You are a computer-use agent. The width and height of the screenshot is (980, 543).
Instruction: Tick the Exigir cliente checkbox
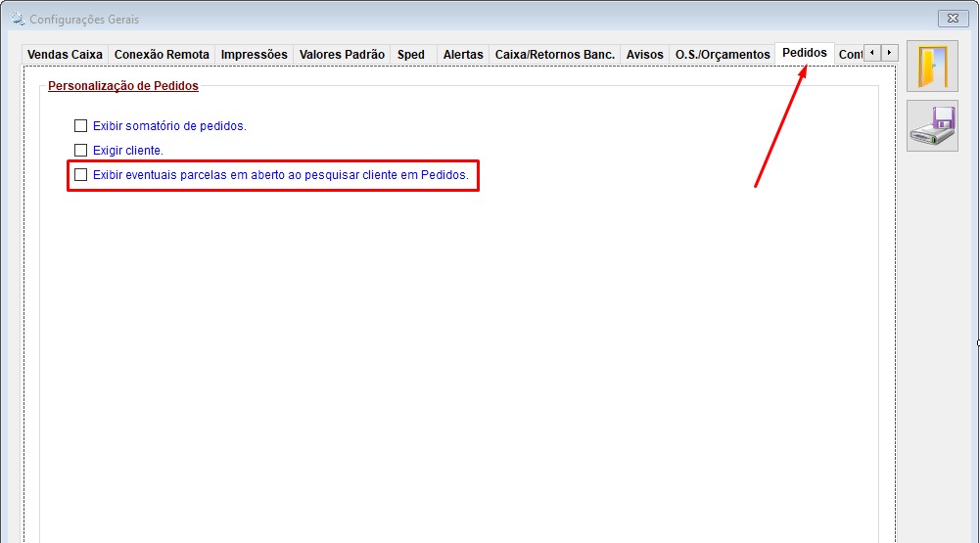(80, 150)
